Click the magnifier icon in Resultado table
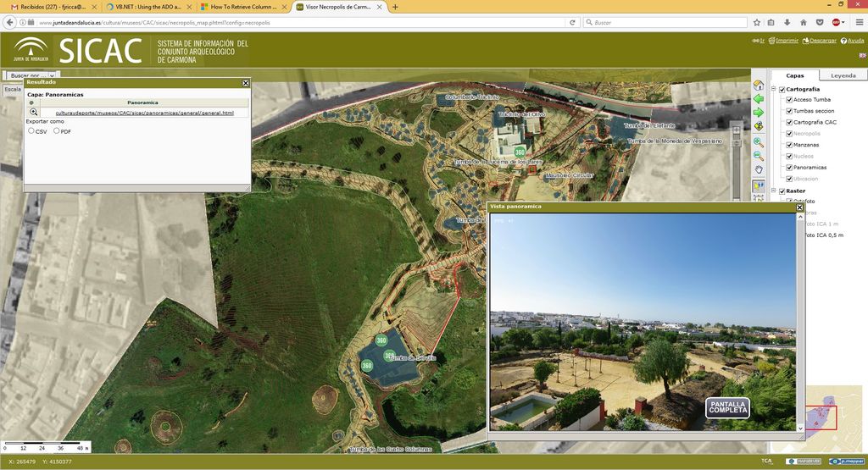 pos(34,112)
